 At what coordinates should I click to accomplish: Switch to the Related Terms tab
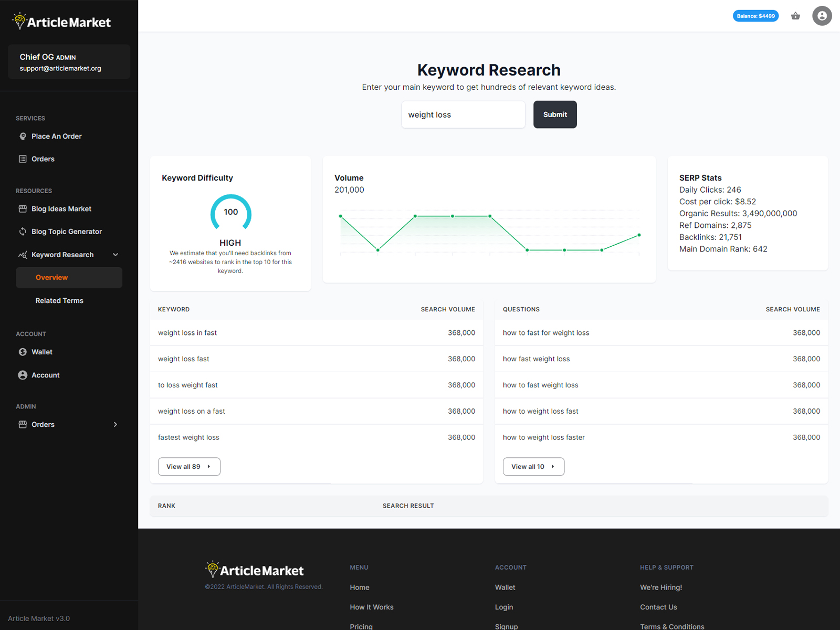point(59,300)
